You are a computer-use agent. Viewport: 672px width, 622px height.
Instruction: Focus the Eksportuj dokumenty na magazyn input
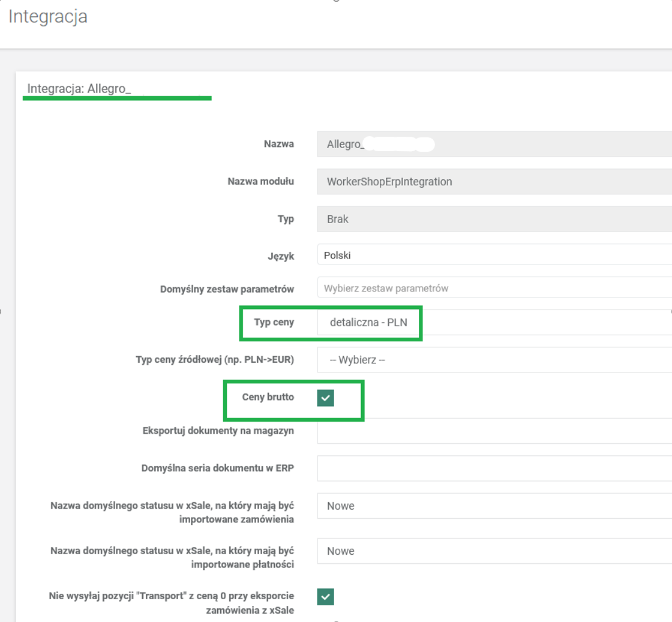point(492,431)
